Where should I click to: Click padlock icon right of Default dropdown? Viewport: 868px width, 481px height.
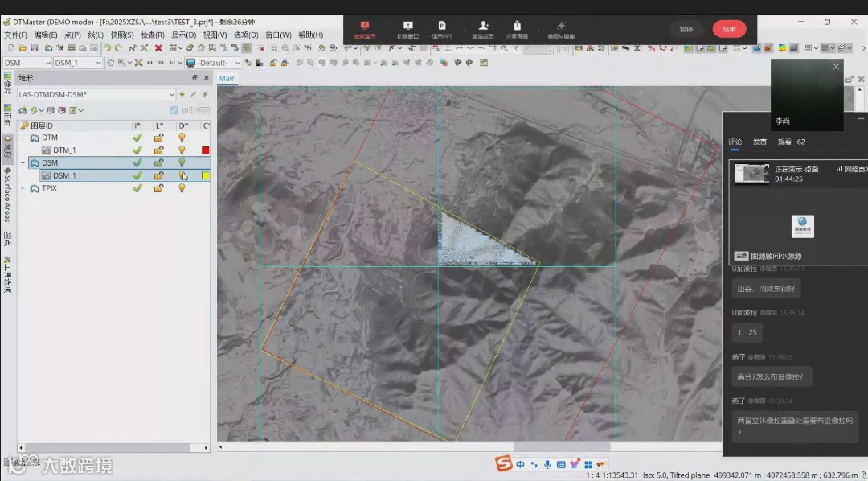273,63
